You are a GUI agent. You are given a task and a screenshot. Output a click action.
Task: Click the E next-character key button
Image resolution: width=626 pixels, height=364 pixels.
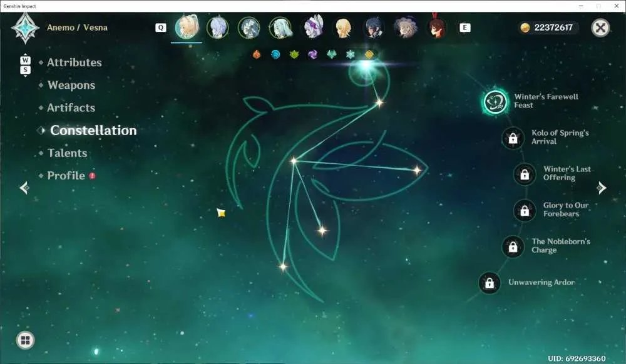(464, 28)
